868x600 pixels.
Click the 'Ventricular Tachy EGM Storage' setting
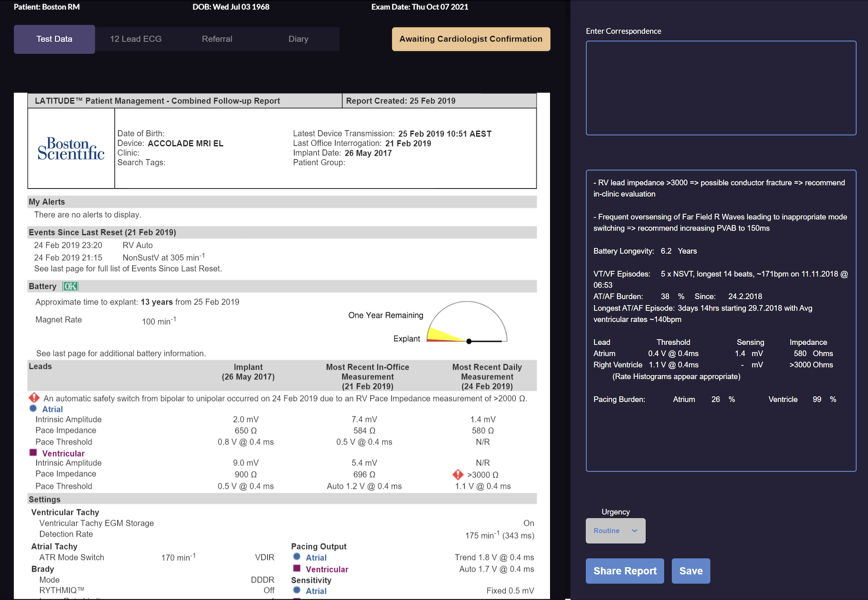coord(96,523)
